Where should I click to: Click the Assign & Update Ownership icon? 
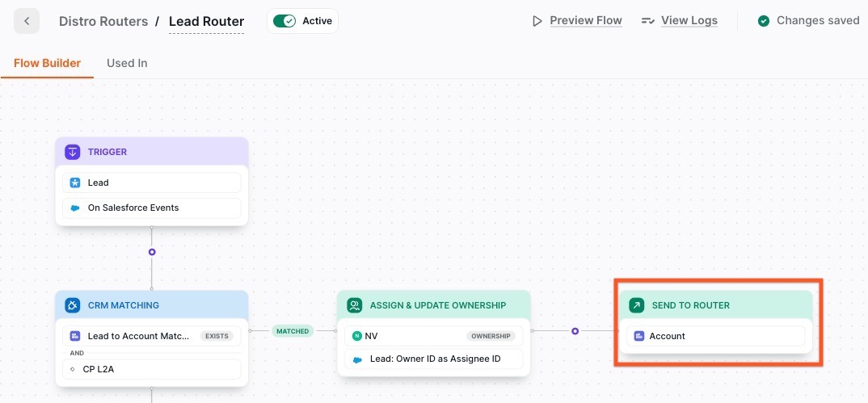pyautogui.click(x=354, y=305)
